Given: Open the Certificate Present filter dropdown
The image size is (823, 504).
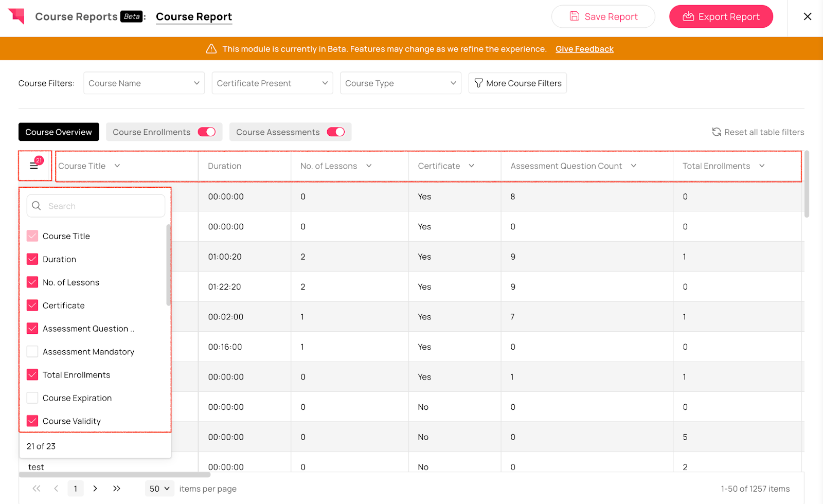Looking at the screenshot, I should point(272,83).
